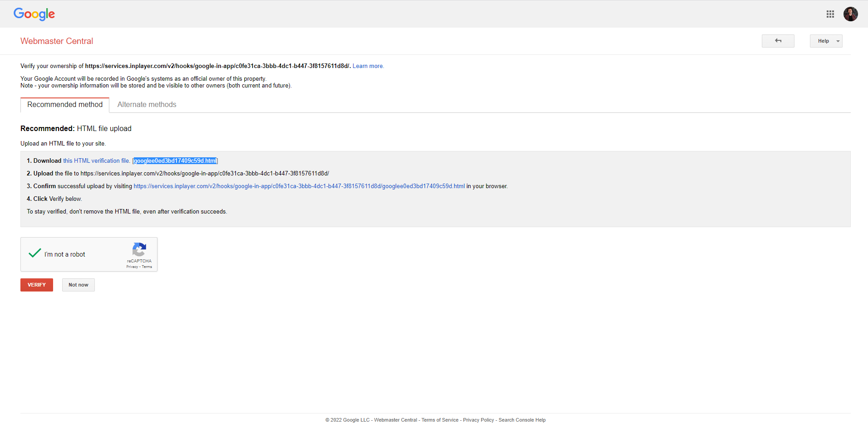The width and height of the screenshot is (868, 423).
Task: Open footer Webmaster Central link
Action: tap(396, 420)
